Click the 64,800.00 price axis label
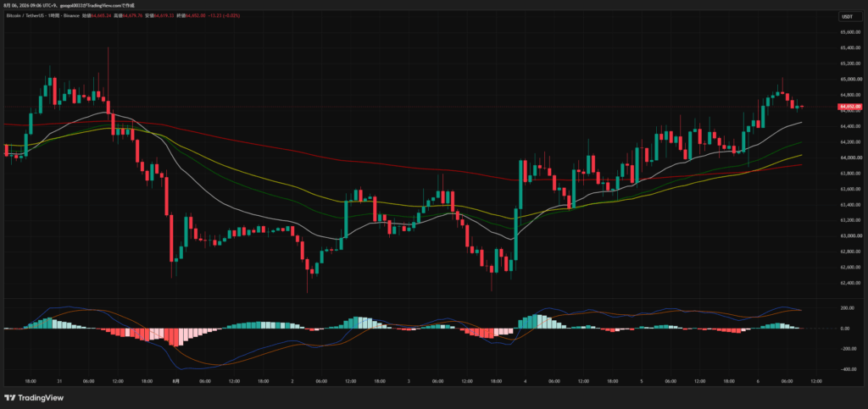Viewport: 868px width, 409px height. point(849,95)
